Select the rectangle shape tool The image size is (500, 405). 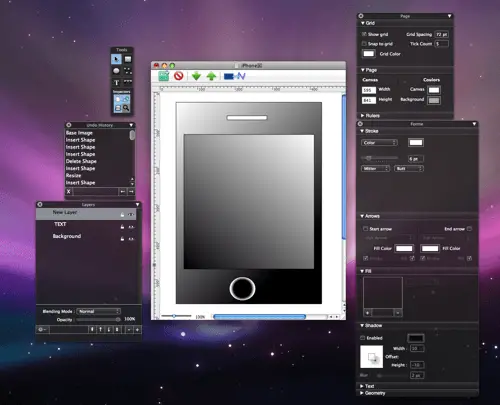point(128,59)
